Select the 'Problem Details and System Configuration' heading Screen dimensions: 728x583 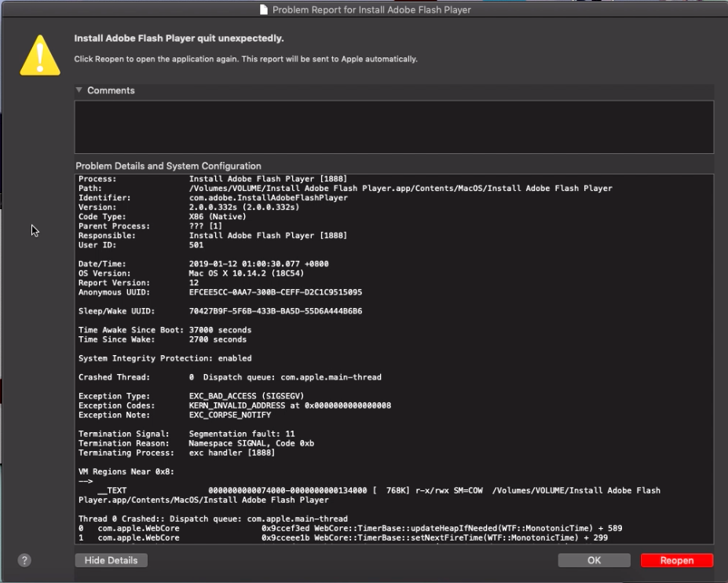(168, 166)
